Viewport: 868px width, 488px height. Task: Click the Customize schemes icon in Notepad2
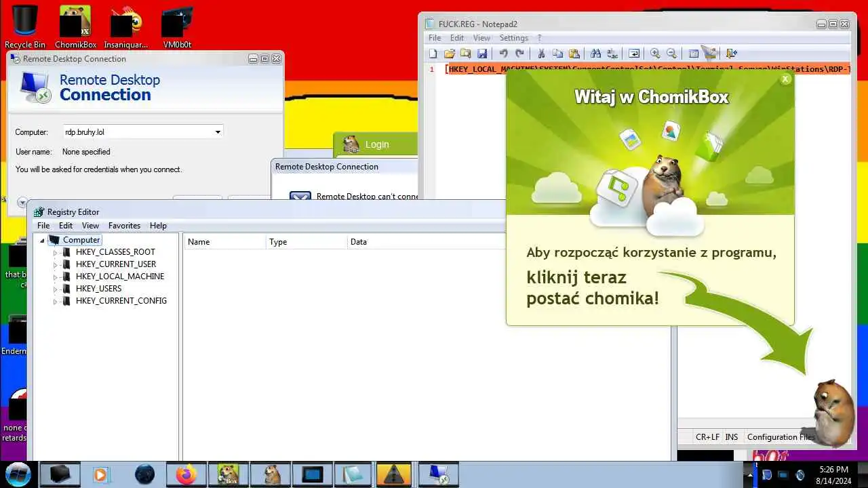point(709,54)
